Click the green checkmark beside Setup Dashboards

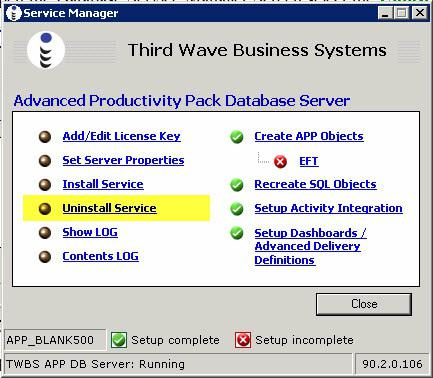coord(237,233)
